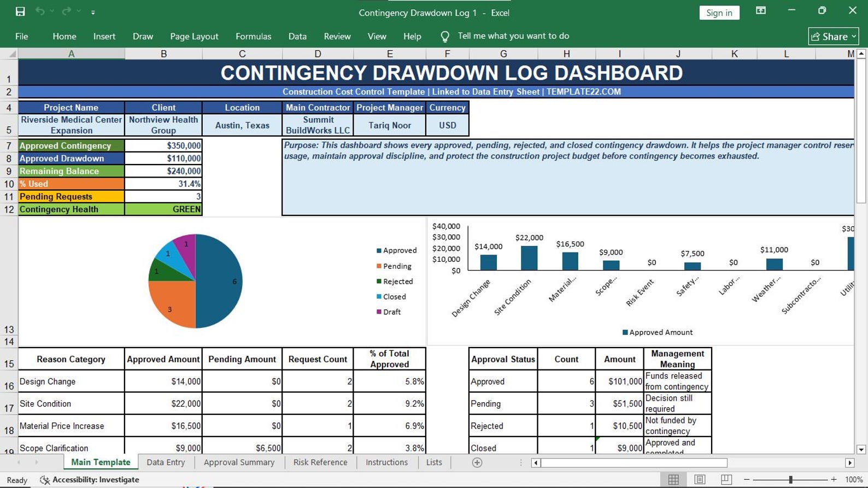Open the View ribbon tab
The image size is (868, 488).
point(377,36)
